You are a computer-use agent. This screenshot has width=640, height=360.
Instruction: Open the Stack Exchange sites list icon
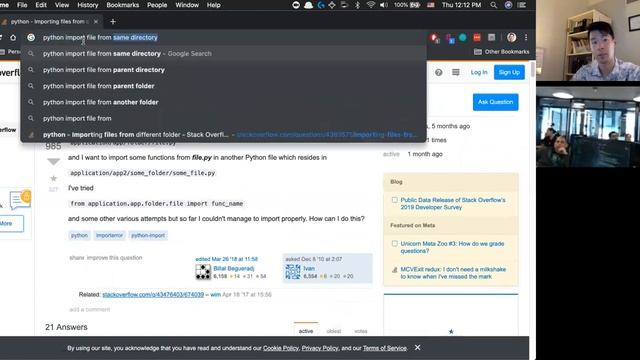[x=456, y=72]
